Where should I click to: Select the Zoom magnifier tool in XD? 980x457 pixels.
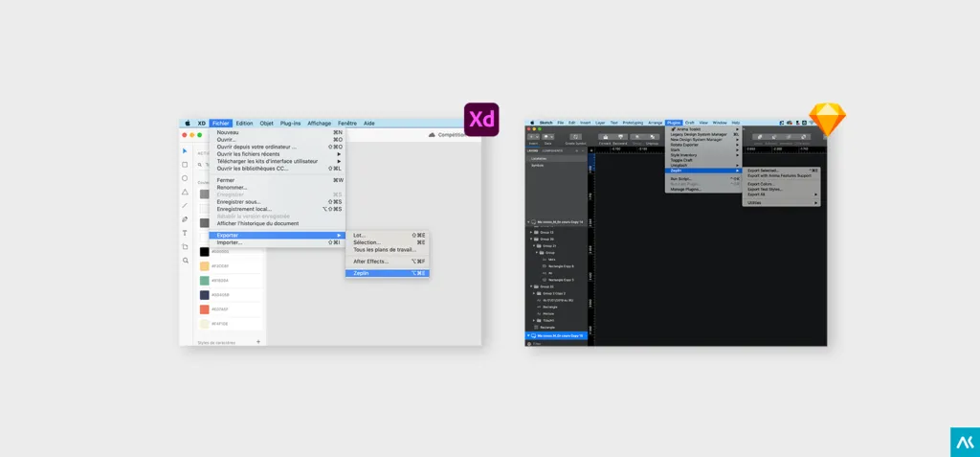(185, 261)
